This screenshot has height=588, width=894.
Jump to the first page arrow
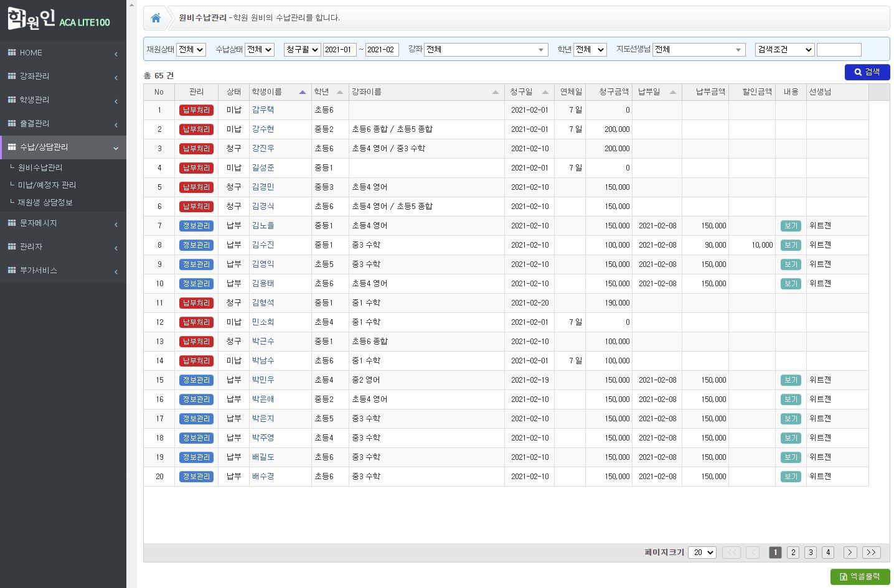[732, 553]
